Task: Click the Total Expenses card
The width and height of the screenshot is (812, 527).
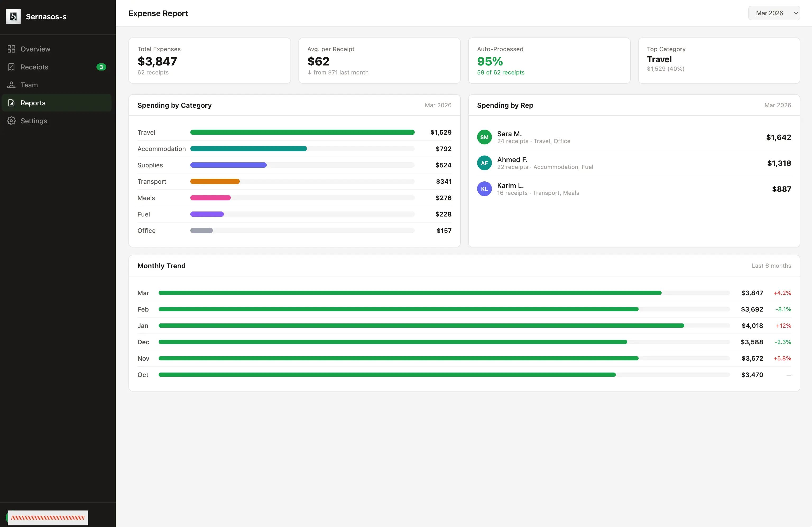Action: click(x=210, y=60)
